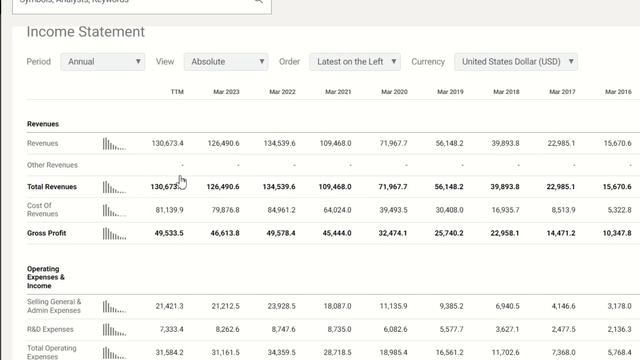Click Total Revenues Mar 2019 value 56,148.2
640x360 pixels.
(449, 187)
